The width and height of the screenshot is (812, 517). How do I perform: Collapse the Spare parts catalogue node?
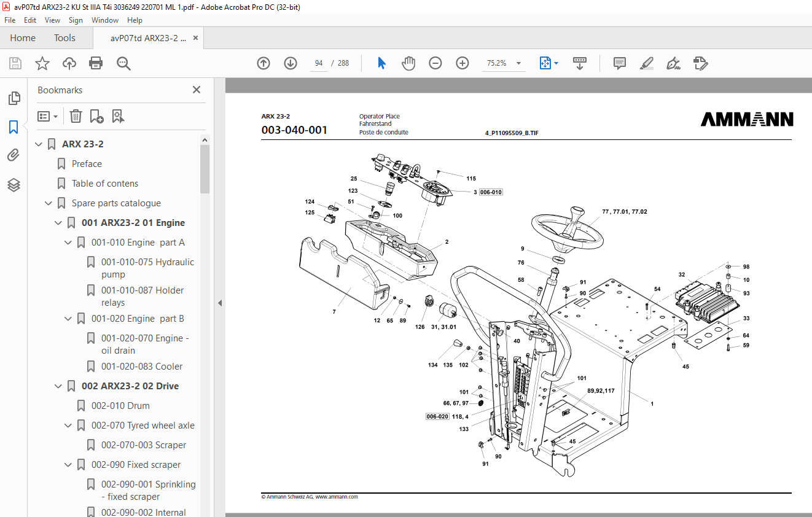click(49, 203)
